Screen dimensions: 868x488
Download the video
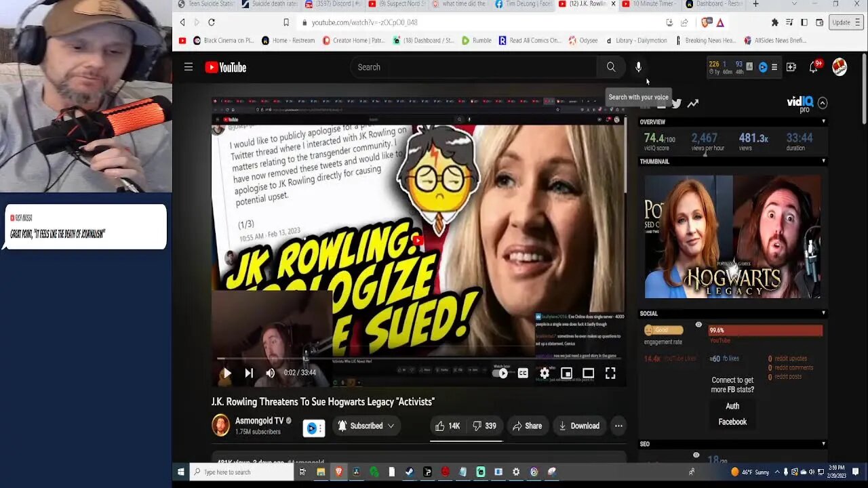pos(578,426)
